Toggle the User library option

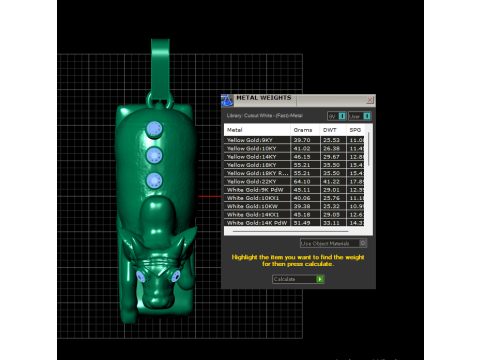[x=360, y=116]
